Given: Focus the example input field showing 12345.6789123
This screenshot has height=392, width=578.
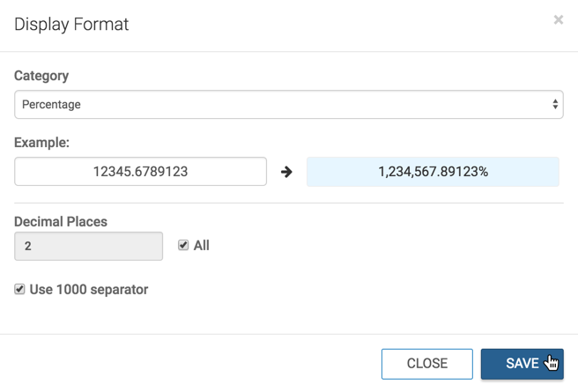Looking at the screenshot, I should tap(140, 172).
